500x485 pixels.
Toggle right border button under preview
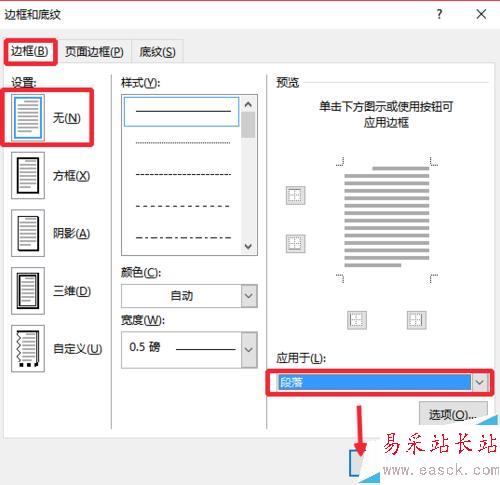click(417, 320)
